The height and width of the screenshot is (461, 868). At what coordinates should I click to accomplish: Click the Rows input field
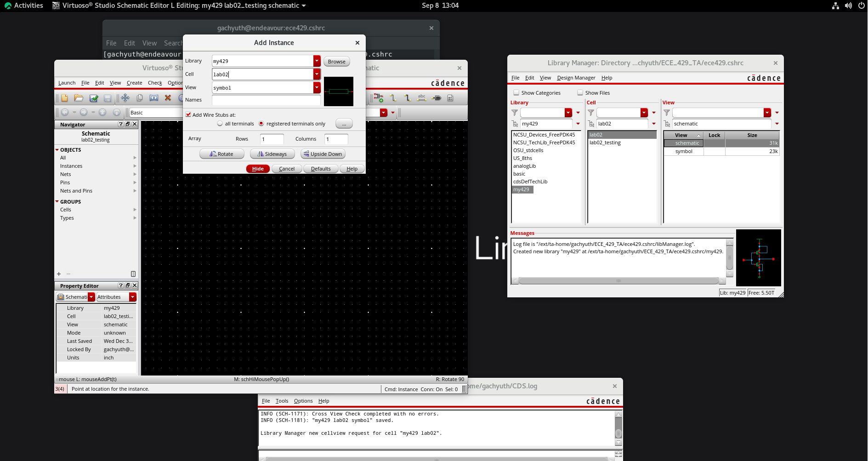coord(272,139)
